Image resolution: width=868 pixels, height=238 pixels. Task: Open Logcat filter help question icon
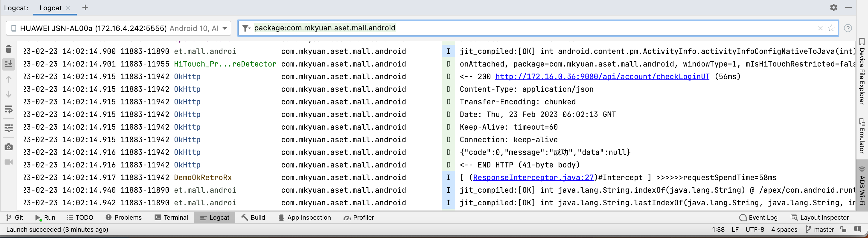(x=848, y=28)
